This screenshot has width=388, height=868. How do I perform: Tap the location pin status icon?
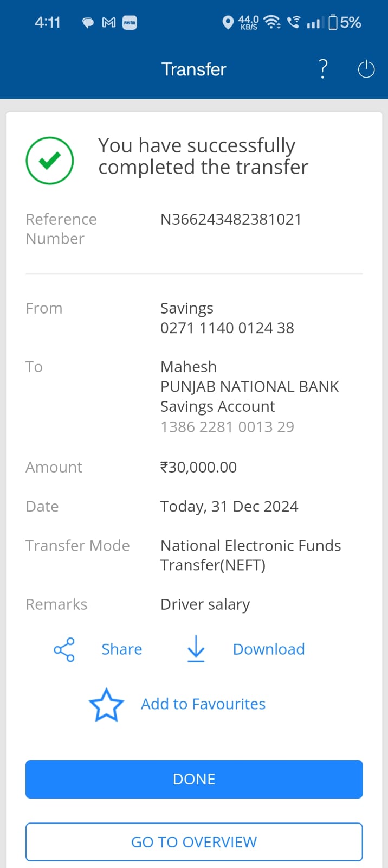pyautogui.click(x=228, y=22)
